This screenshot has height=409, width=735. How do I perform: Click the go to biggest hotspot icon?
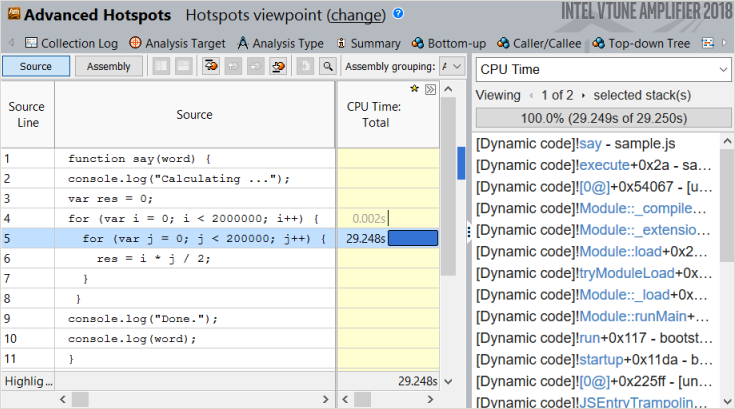click(211, 67)
